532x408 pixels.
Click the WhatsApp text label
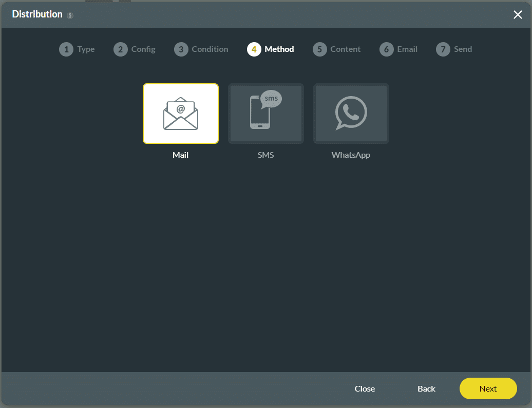click(351, 155)
